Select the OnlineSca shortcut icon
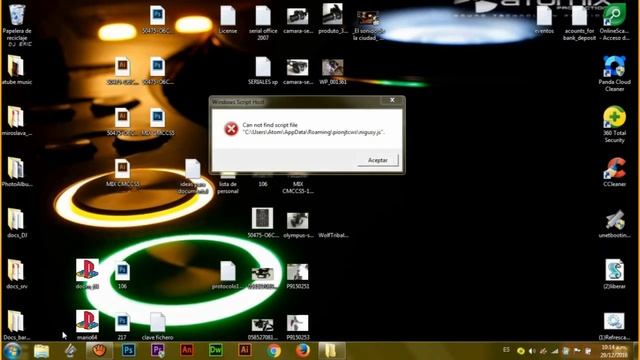Viewport: 640px width, 360px height. (614, 15)
